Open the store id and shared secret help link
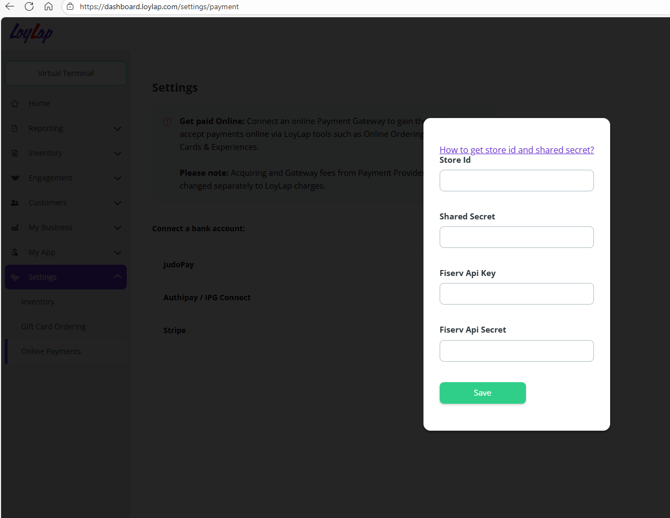The height and width of the screenshot is (518, 670). pyautogui.click(x=516, y=150)
